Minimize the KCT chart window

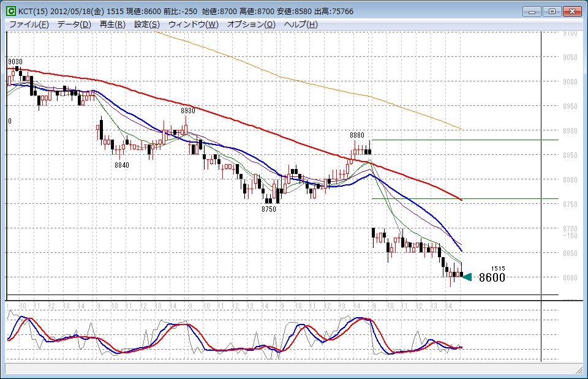(533, 11)
